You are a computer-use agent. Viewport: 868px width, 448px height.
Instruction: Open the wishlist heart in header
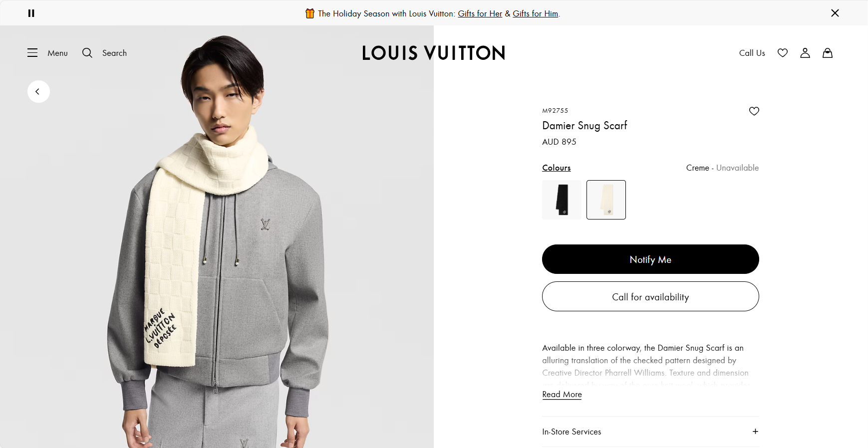pyautogui.click(x=782, y=53)
